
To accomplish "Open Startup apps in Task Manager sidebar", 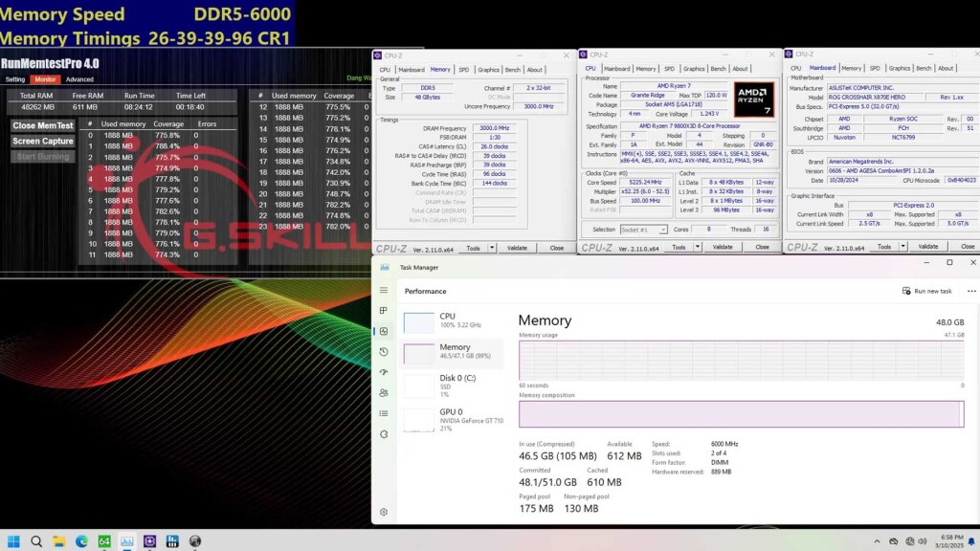I will pyautogui.click(x=384, y=372).
